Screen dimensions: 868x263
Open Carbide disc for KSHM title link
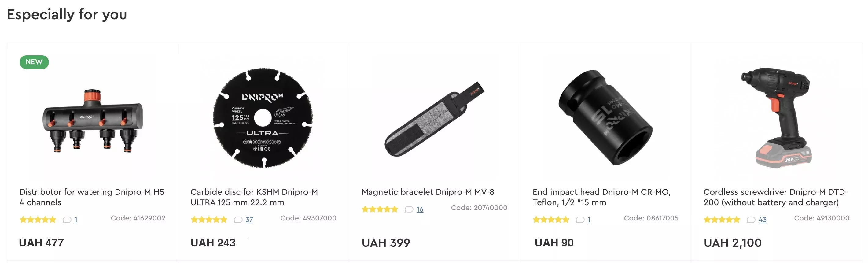(254, 197)
